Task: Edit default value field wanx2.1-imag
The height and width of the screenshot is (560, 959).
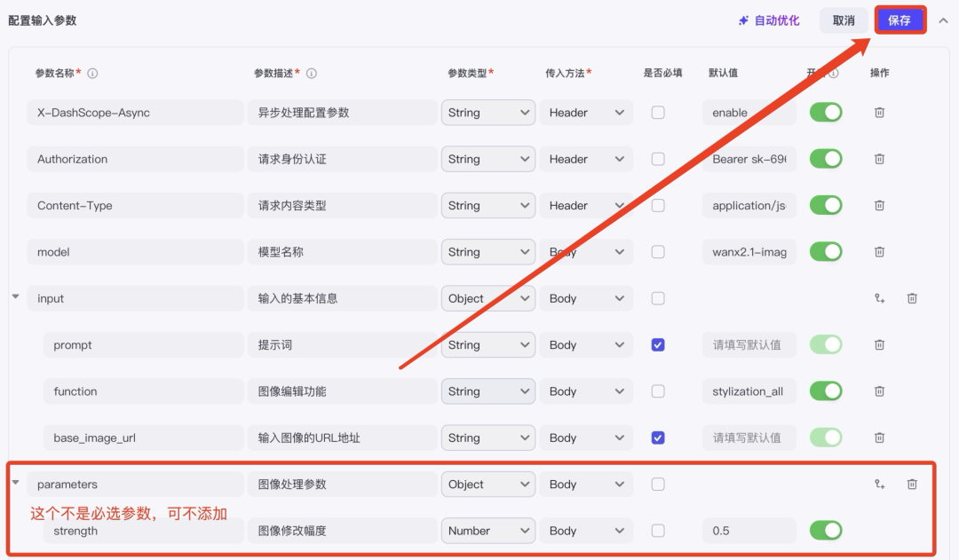Action: coord(749,252)
